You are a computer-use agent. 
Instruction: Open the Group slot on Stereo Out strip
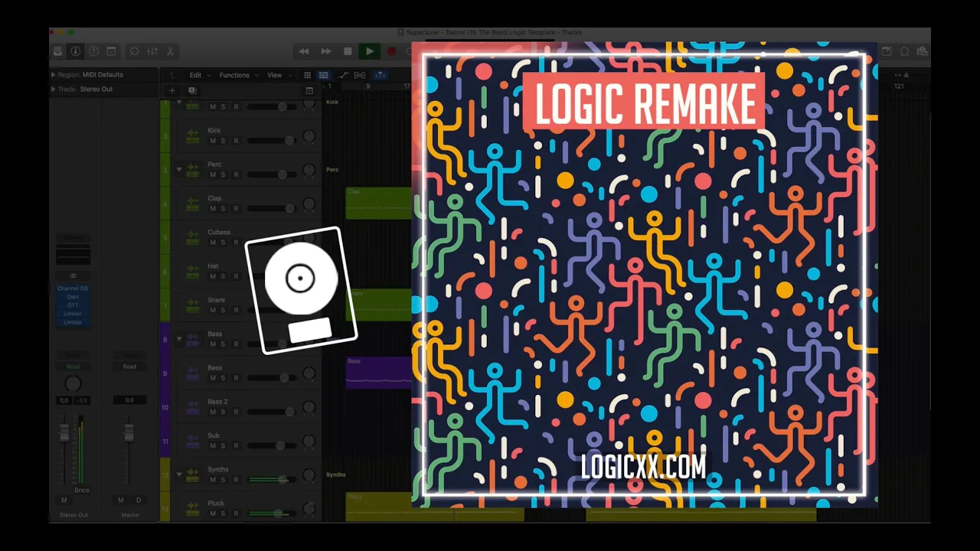(x=73, y=357)
